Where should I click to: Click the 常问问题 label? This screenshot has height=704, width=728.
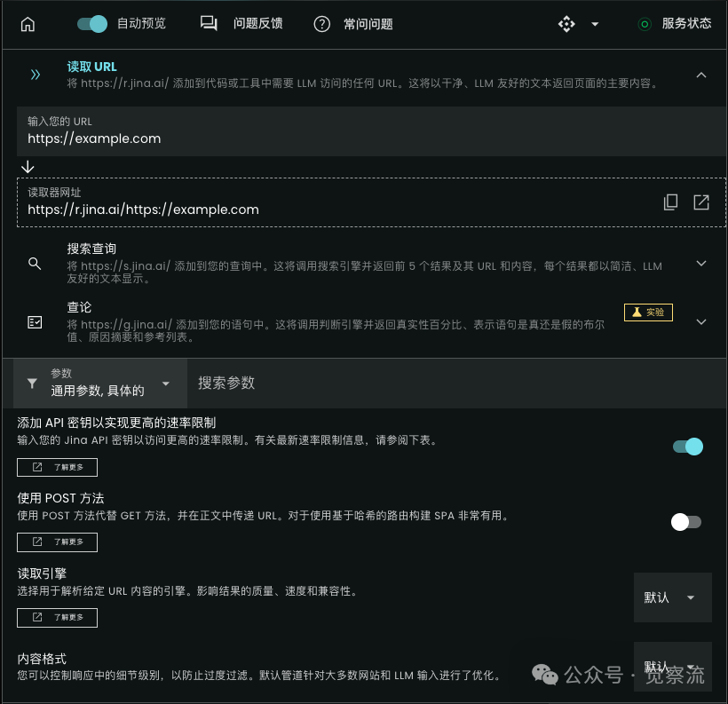[x=368, y=24]
